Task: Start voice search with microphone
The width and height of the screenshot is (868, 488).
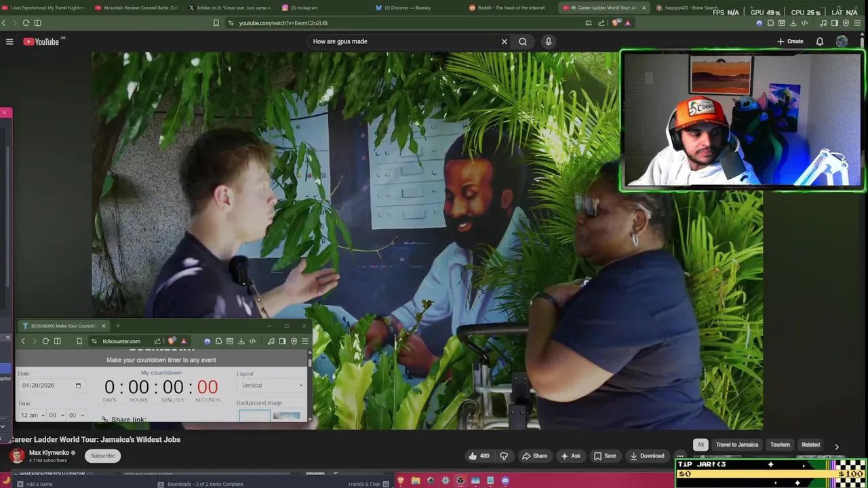Action: coord(549,41)
